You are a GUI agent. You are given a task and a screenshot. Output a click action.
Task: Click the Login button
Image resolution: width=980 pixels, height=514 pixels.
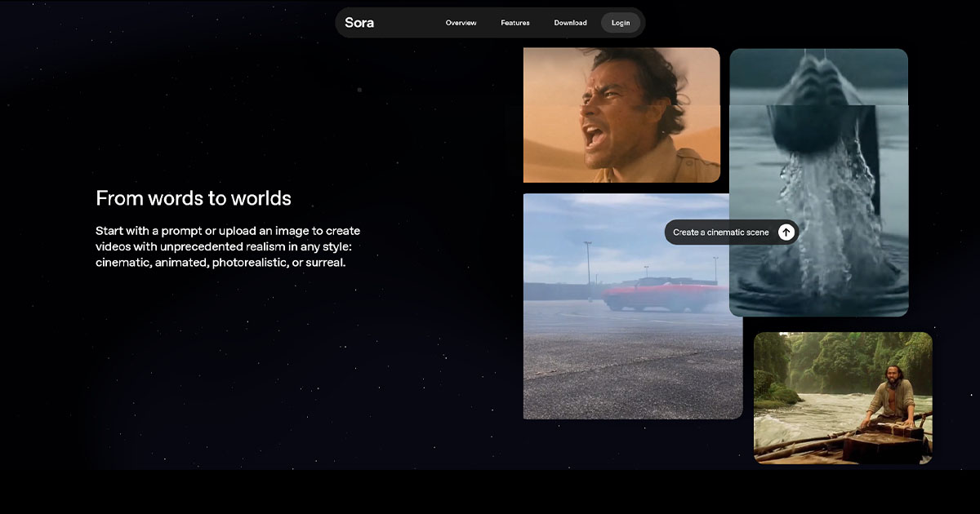pos(621,23)
